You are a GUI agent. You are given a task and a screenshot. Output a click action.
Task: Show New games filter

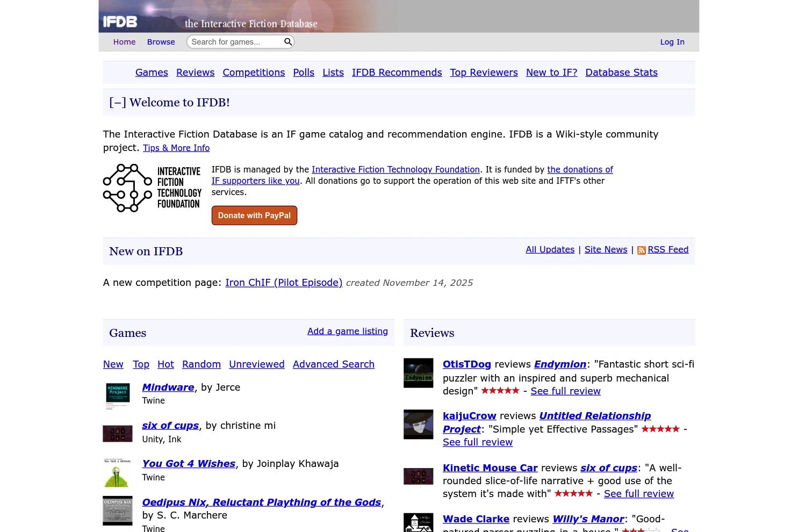click(x=113, y=364)
